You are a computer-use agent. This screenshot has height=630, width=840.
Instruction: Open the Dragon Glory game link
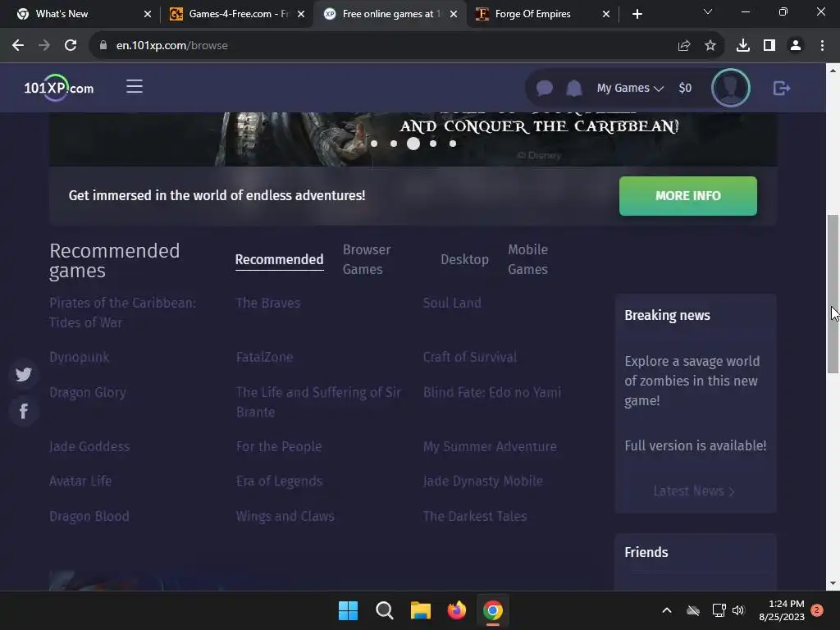[x=88, y=393]
